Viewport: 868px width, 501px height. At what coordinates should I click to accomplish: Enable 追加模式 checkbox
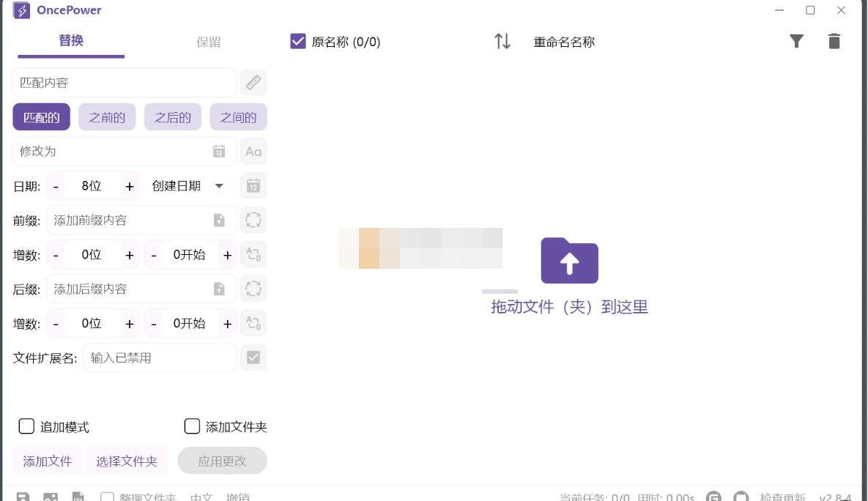tap(26, 426)
